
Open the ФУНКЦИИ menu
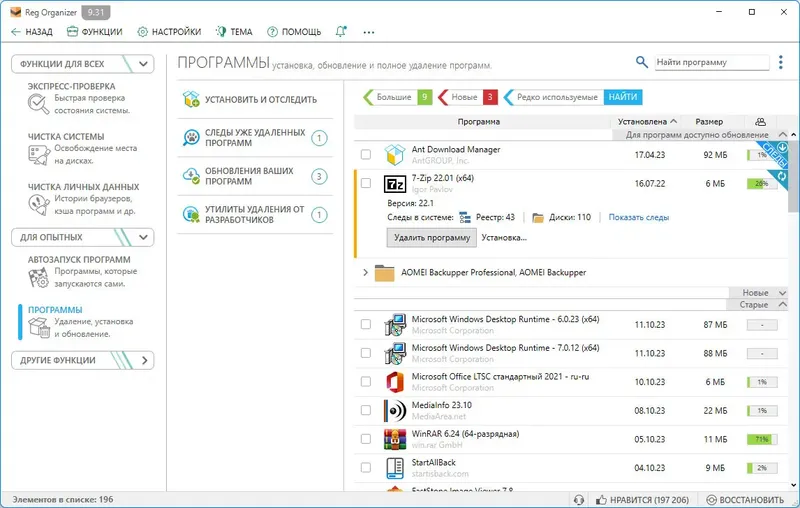point(95,32)
